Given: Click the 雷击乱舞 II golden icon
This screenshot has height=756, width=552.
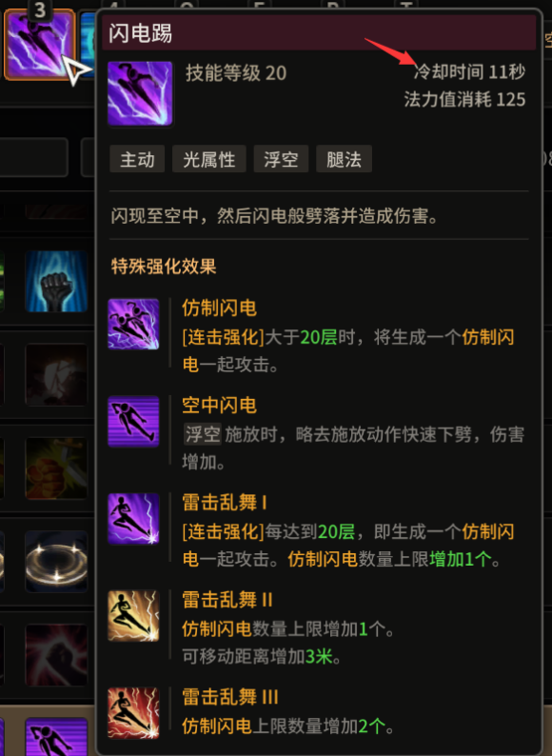Looking at the screenshot, I should point(133,616).
